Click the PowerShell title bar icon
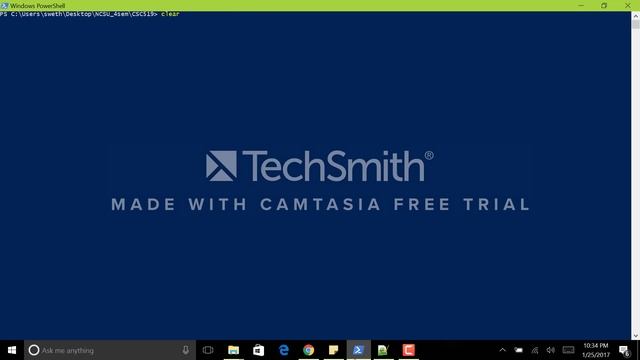Viewport: 640px width, 360px height. coord(4,6)
